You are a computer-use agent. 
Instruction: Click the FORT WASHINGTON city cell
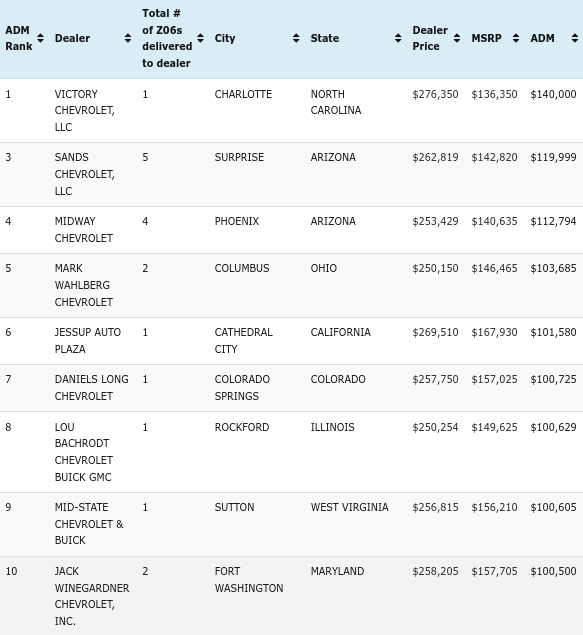(249, 580)
